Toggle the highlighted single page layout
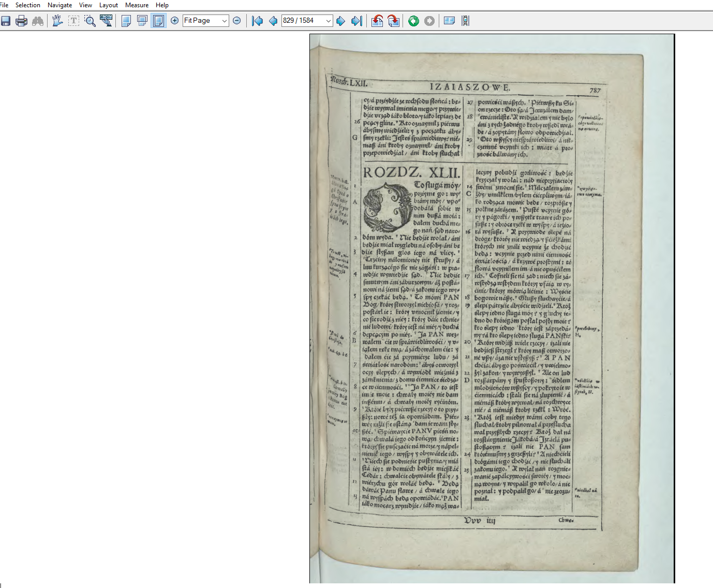 [158, 21]
